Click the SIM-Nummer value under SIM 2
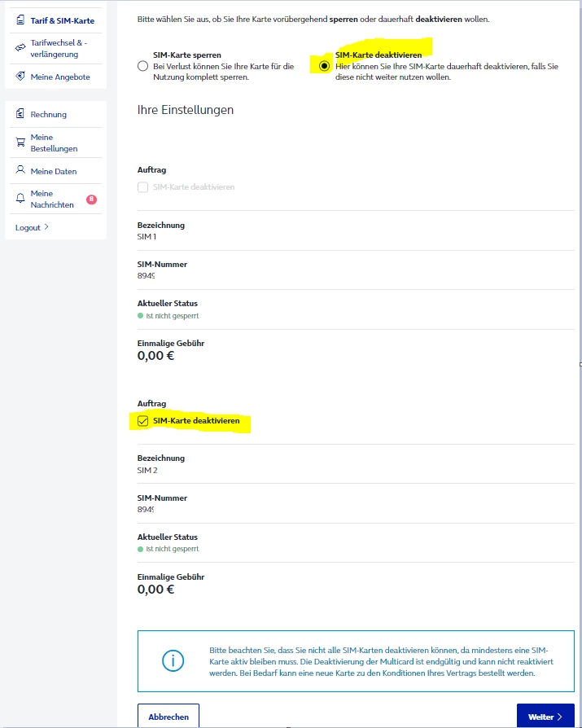 point(146,509)
